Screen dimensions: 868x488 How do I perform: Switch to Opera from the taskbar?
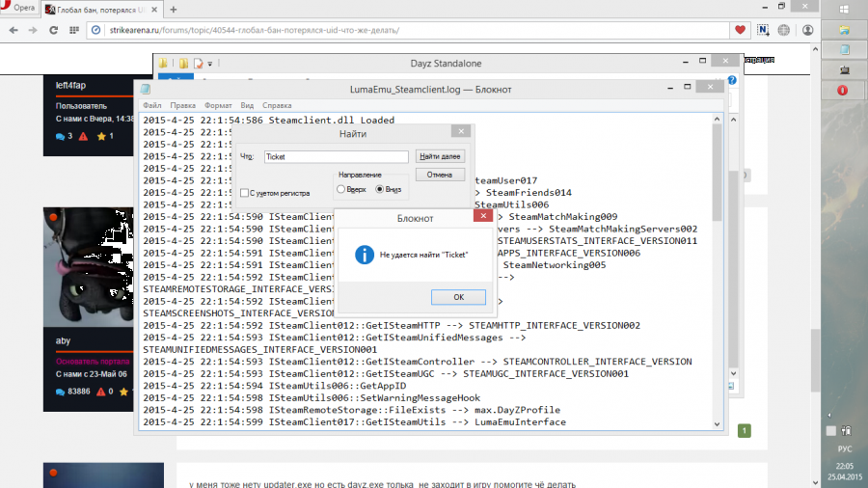[x=843, y=91]
